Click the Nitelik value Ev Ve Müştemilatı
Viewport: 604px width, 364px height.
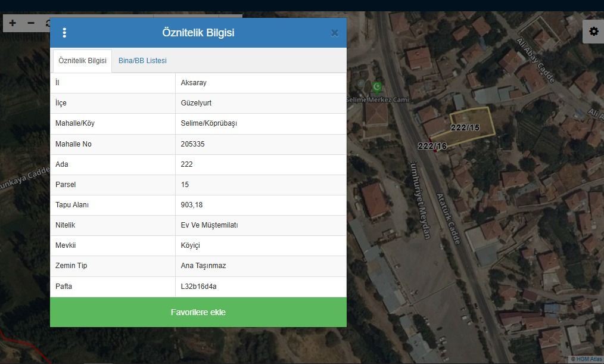tap(209, 225)
